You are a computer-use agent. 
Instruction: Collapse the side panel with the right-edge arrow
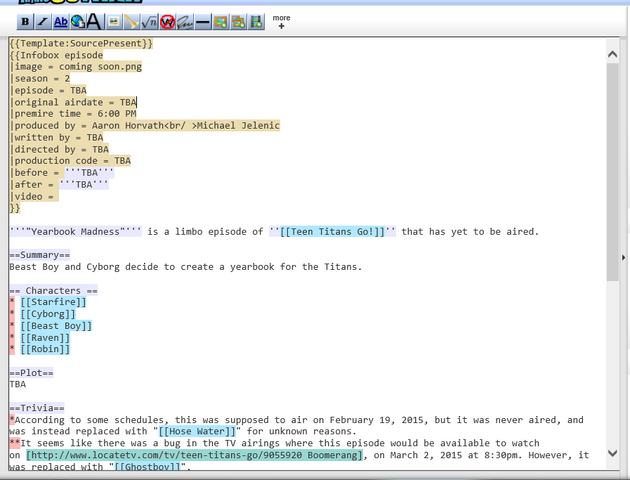click(623, 257)
